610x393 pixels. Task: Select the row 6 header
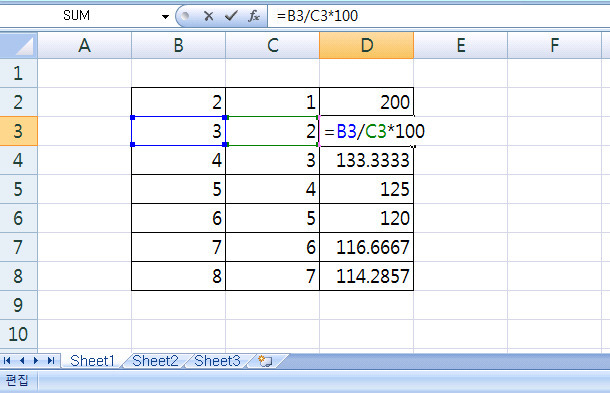[18, 218]
